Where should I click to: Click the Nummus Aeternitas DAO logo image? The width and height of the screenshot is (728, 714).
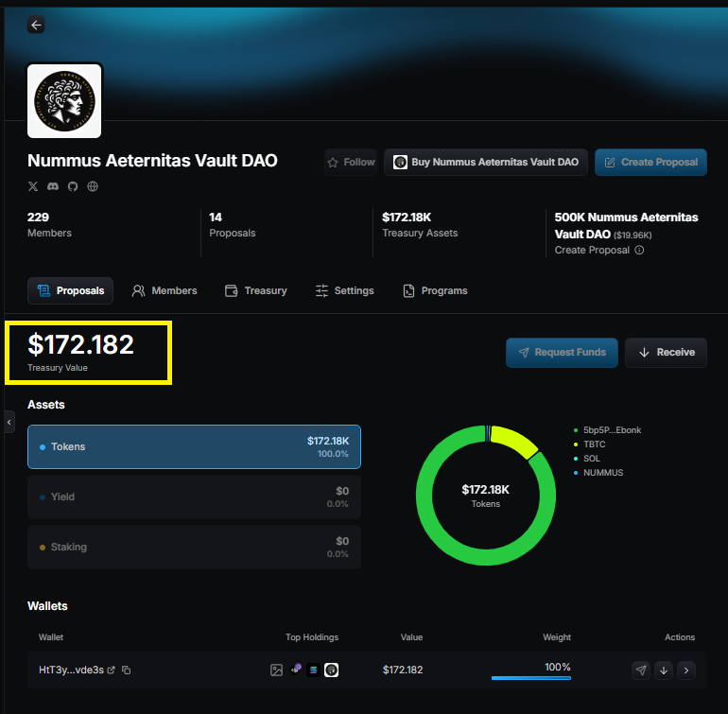(64, 101)
